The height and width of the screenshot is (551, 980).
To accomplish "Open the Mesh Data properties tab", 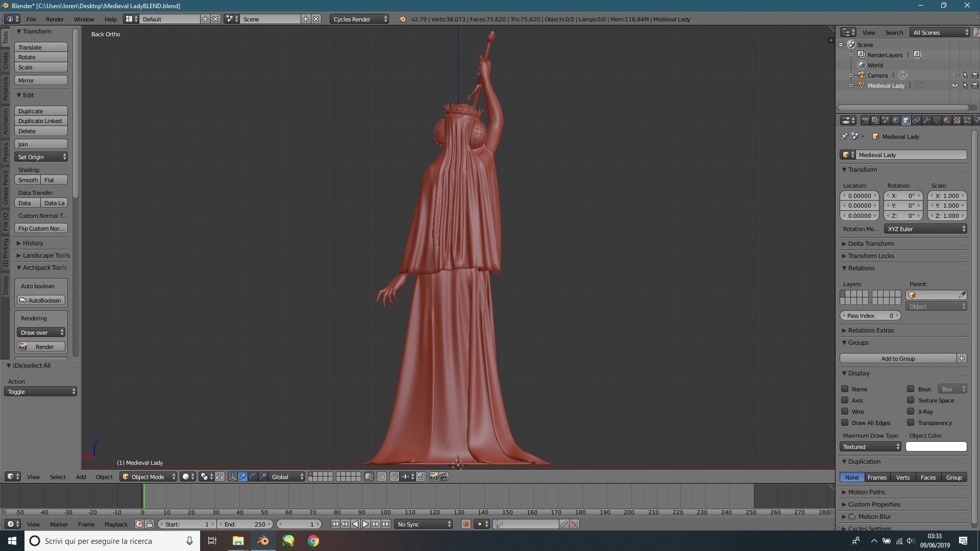I will click(x=937, y=120).
